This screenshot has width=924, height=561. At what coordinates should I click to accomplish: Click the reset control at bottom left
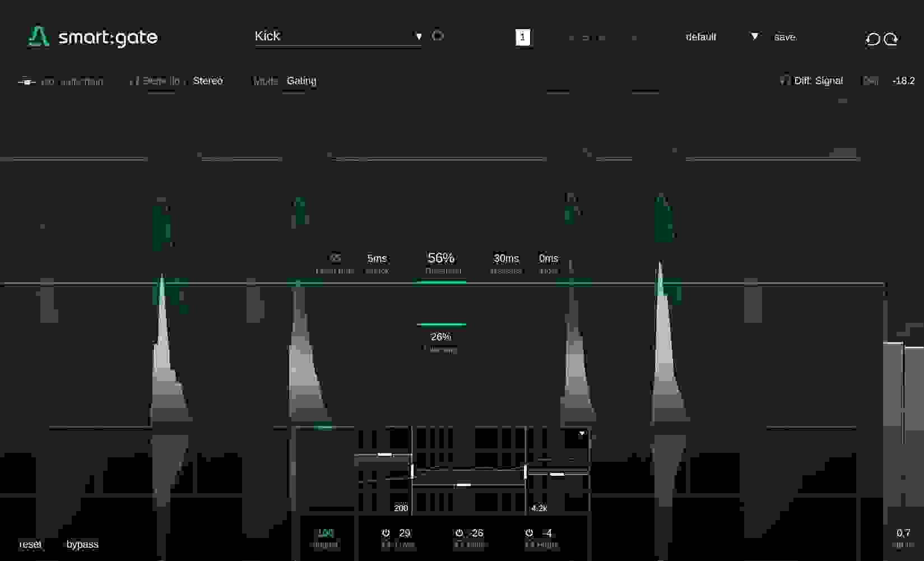tap(30, 544)
